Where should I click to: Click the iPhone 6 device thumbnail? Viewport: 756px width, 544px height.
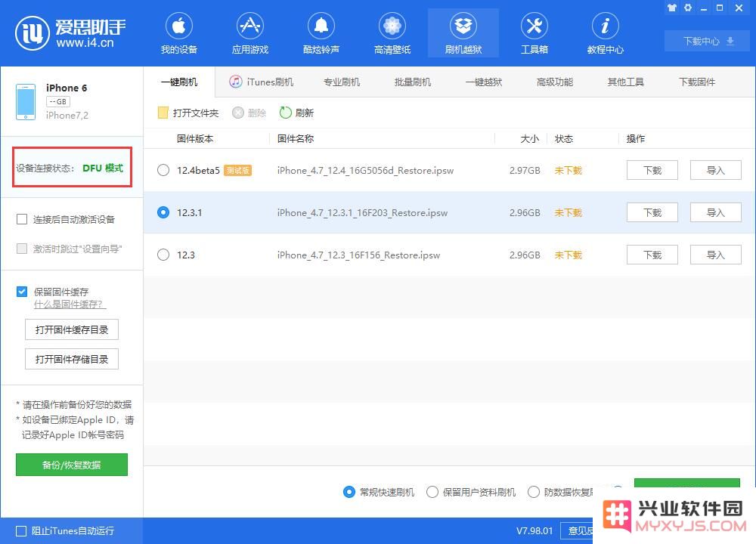(x=26, y=102)
